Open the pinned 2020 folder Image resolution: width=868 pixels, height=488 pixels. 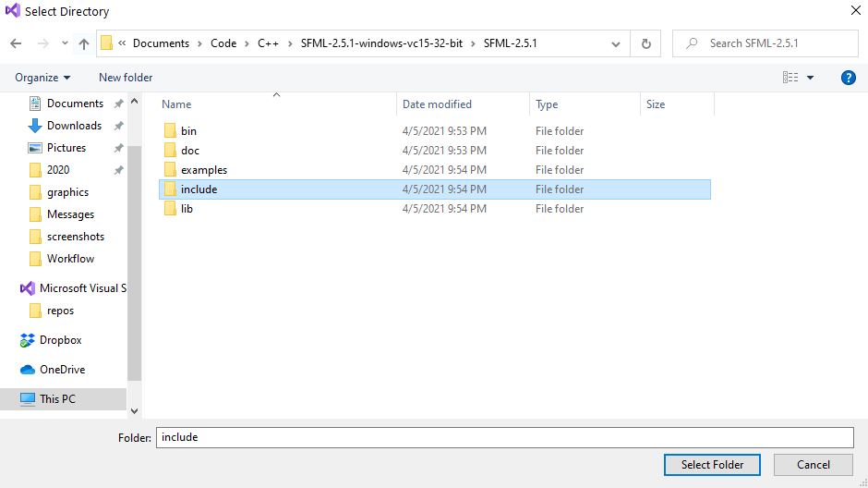[x=58, y=169]
